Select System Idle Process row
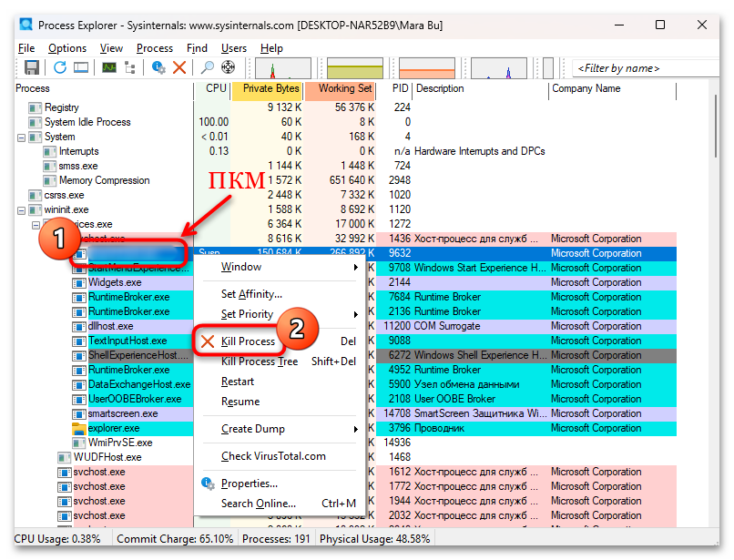Image resolution: width=734 pixels, height=560 pixels. [x=345, y=122]
